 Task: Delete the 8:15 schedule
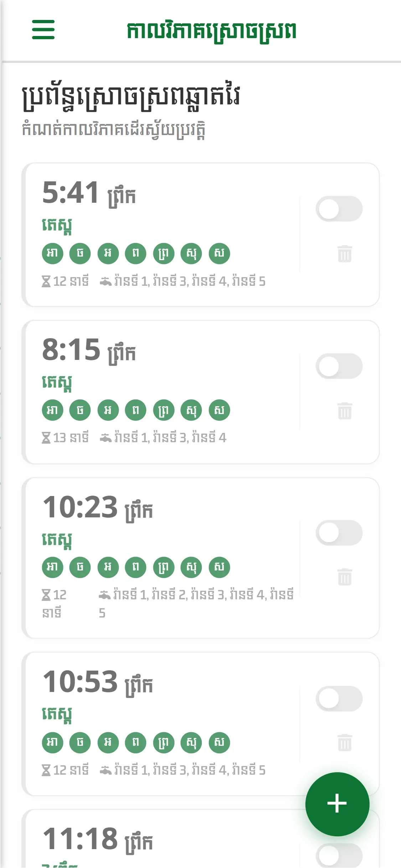(x=344, y=411)
